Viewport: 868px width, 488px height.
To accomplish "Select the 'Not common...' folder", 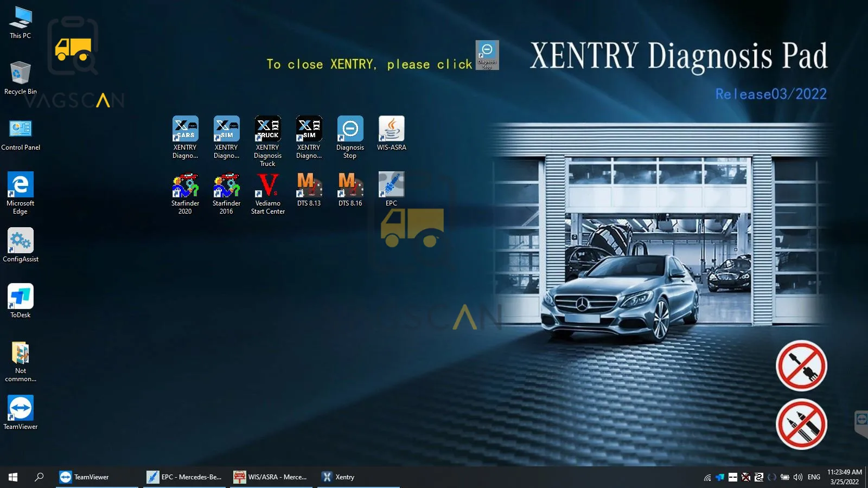I will click(21, 362).
